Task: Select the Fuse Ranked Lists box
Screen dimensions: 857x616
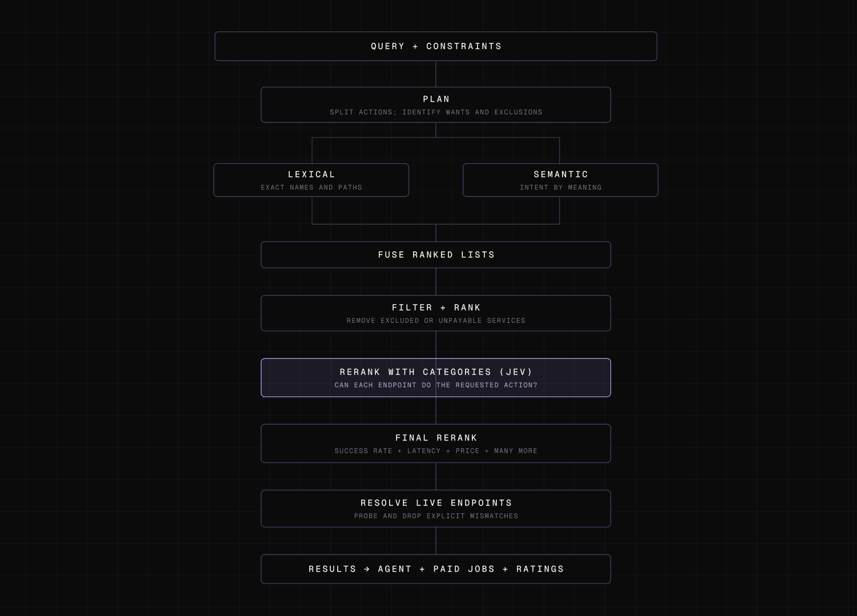Action: (435, 255)
